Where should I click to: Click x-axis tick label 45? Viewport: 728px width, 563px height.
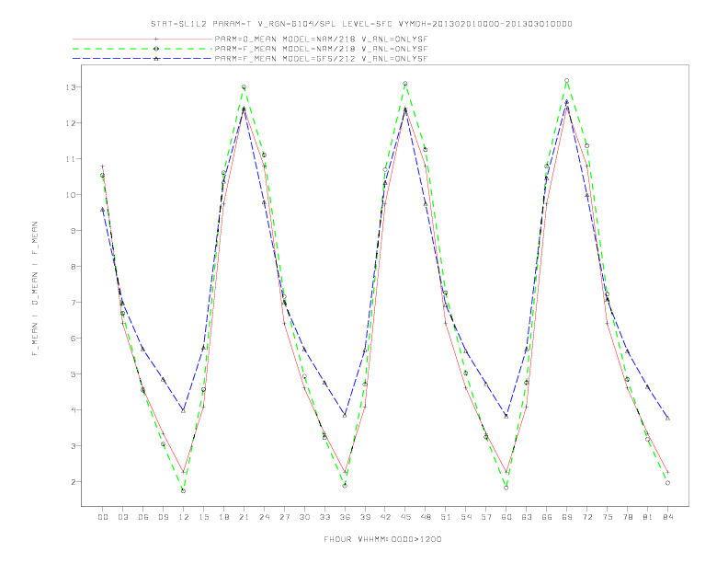click(x=405, y=517)
